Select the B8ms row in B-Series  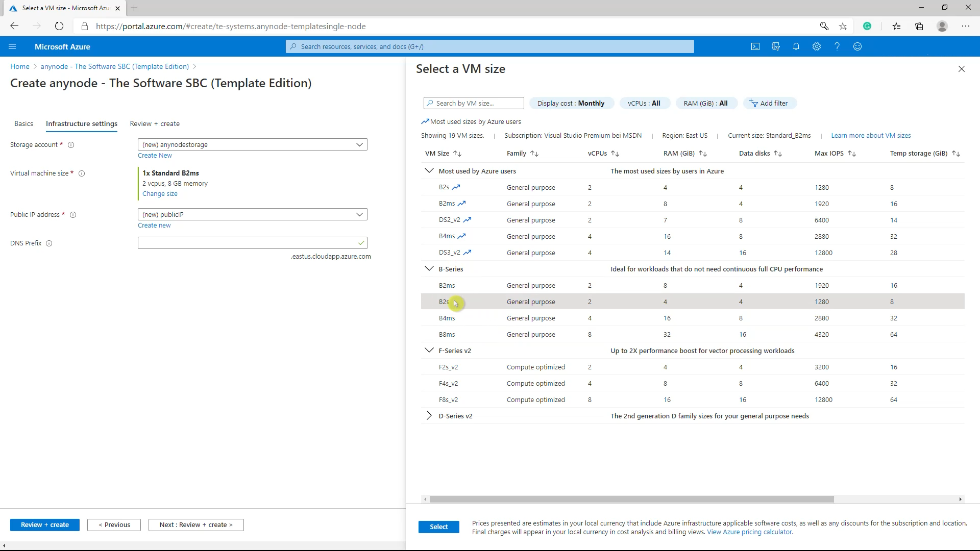(693, 334)
